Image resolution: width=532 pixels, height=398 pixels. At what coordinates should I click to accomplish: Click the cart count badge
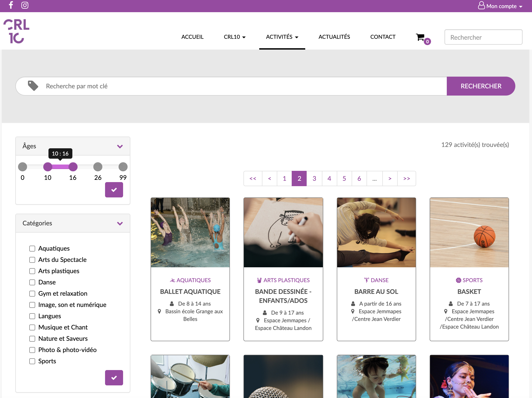427,42
